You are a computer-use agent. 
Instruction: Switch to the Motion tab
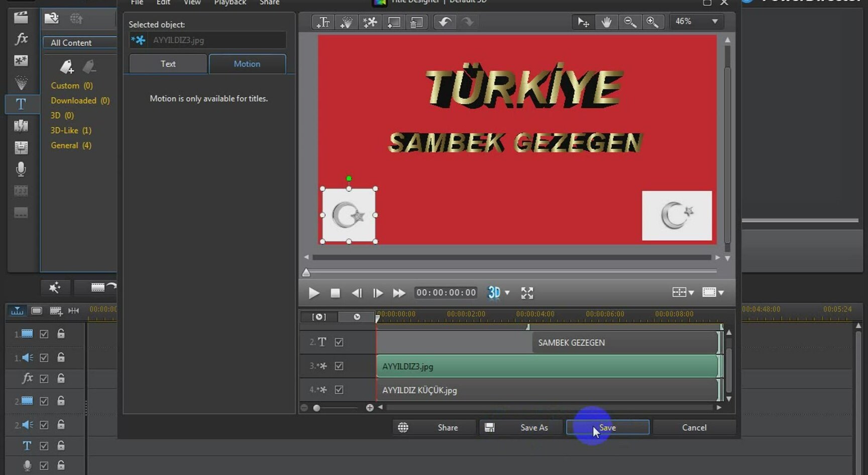(x=247, y=64)
